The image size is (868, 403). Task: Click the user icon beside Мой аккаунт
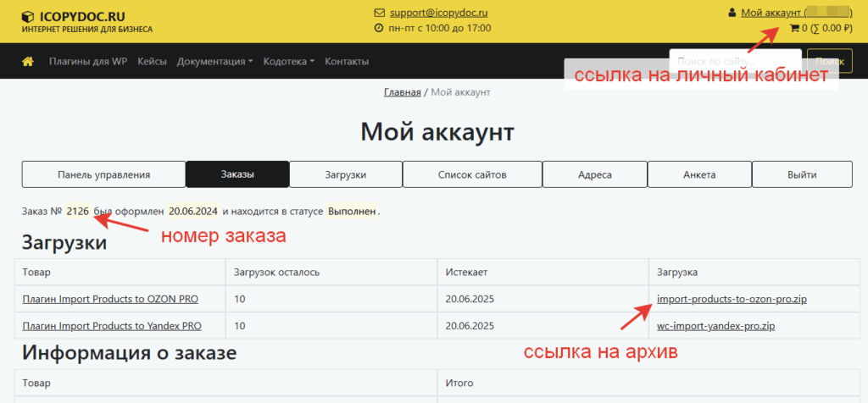732,12
